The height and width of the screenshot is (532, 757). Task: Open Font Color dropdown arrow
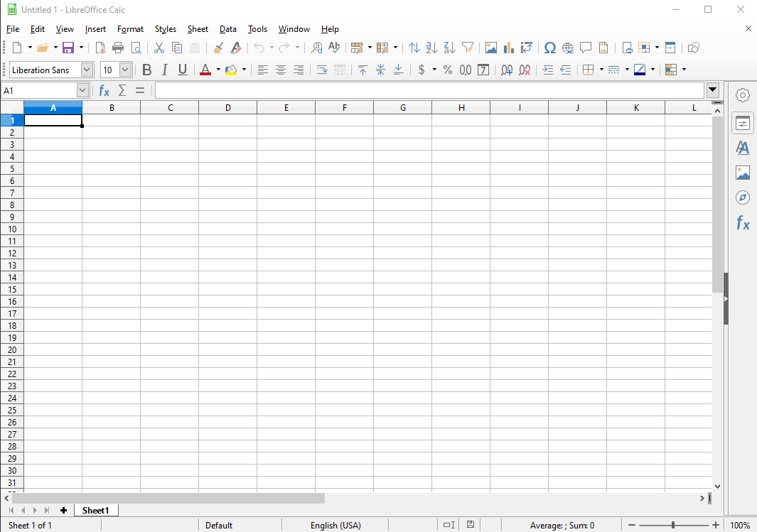click(218, 70)
